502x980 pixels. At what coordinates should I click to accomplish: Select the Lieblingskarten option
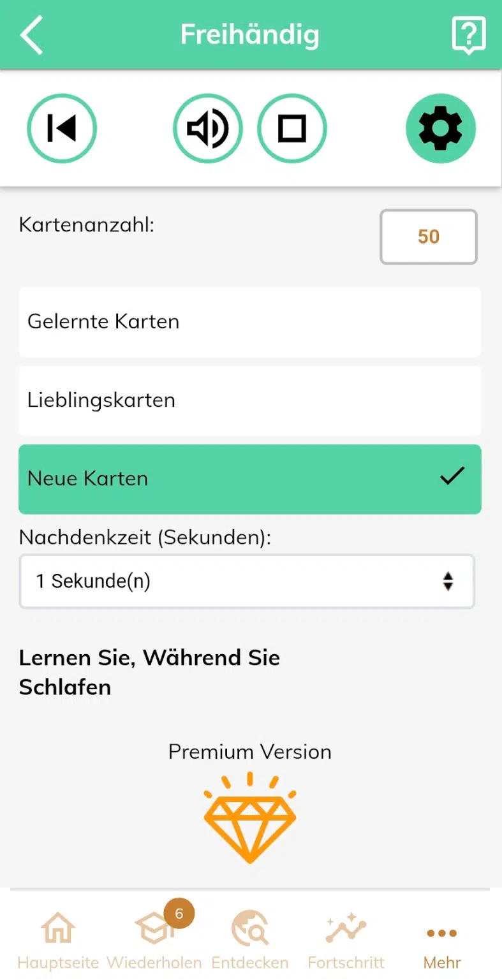click(250, 400)
